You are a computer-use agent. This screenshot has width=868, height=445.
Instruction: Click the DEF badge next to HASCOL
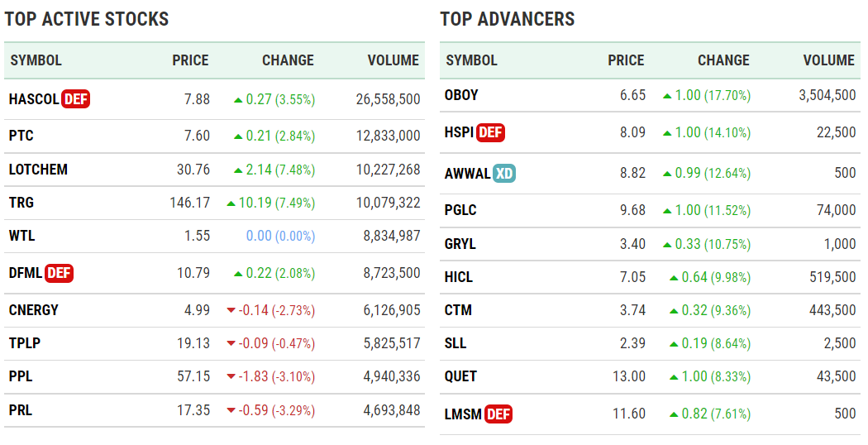[x=75, y=99]
